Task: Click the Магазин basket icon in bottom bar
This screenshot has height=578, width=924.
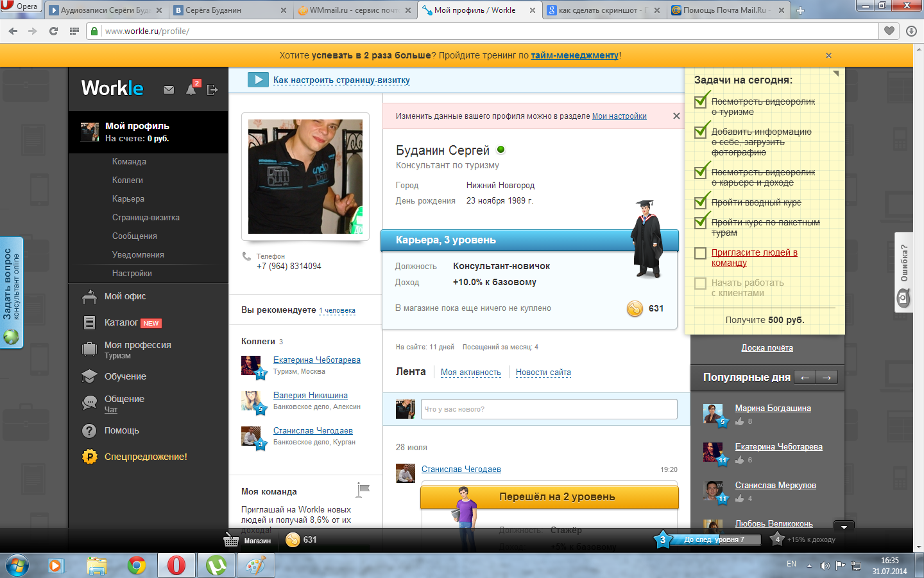Action: (x=231, y=540)
